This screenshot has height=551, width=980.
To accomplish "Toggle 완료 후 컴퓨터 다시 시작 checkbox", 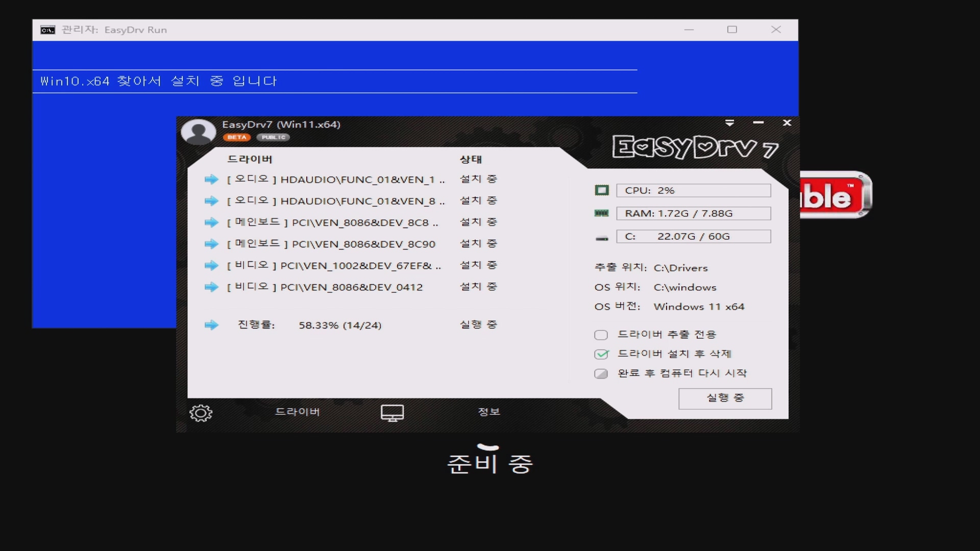I will coord(601,373).
